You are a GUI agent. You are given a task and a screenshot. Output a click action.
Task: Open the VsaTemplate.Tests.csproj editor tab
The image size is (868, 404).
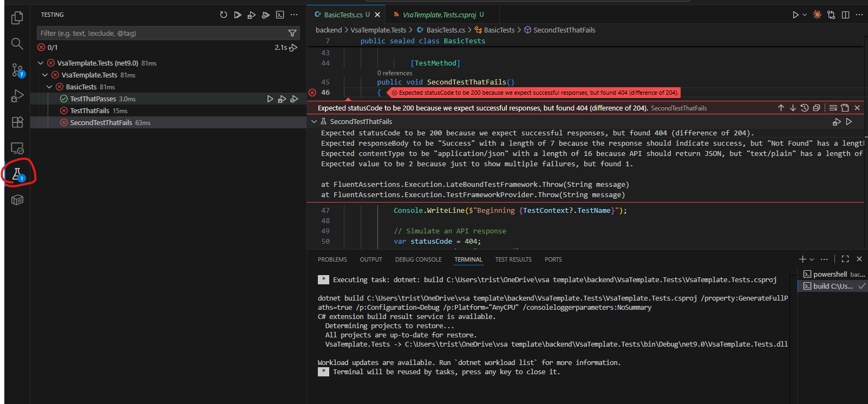pos(439,15)
